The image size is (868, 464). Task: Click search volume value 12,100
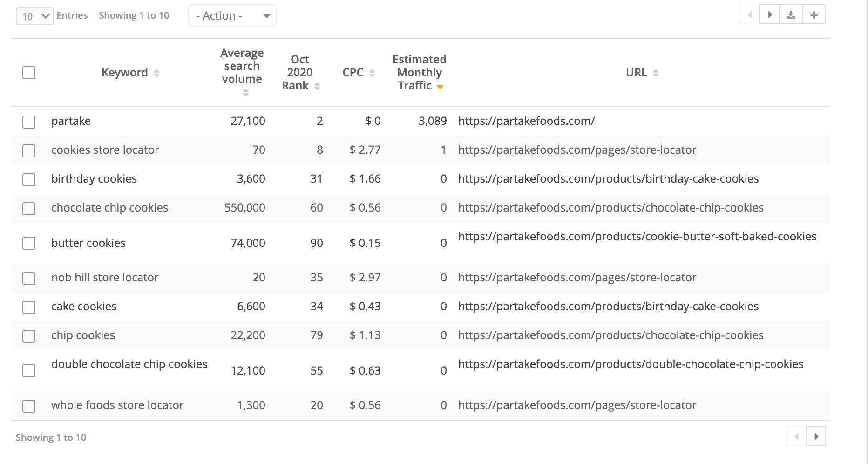tap(248, 371)
